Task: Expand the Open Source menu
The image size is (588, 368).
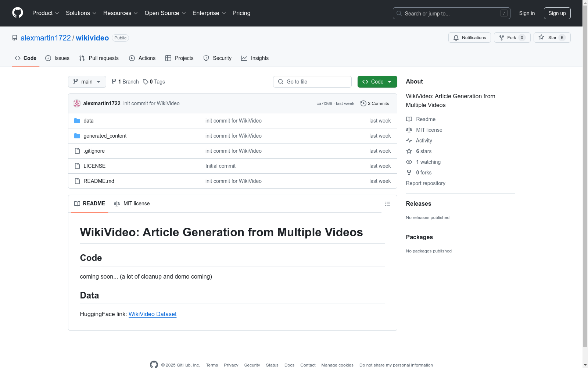Action: point(165,13)
